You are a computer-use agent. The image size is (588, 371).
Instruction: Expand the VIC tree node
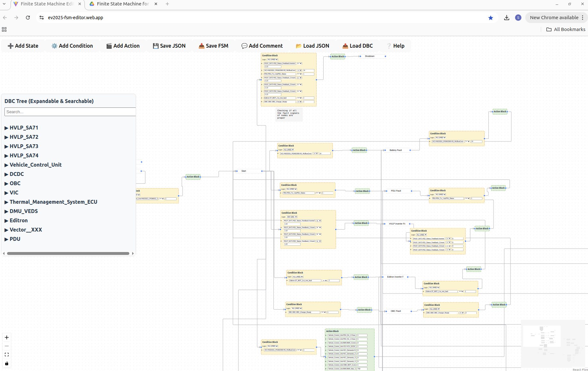[x=12, y=193]
